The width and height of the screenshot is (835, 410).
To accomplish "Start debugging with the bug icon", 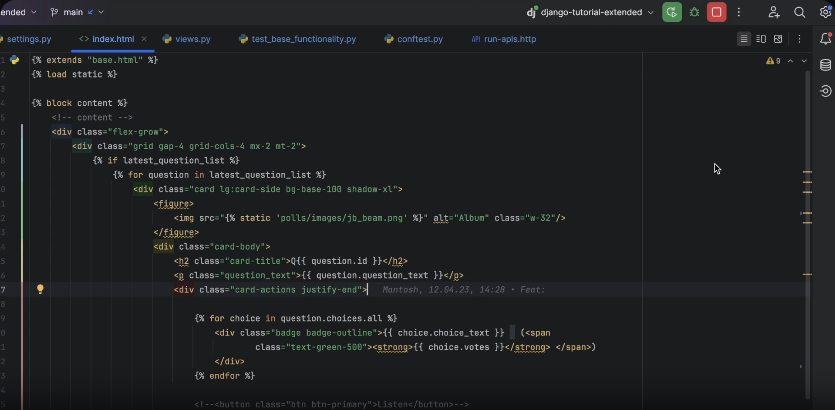I will [x=694, y=12].
